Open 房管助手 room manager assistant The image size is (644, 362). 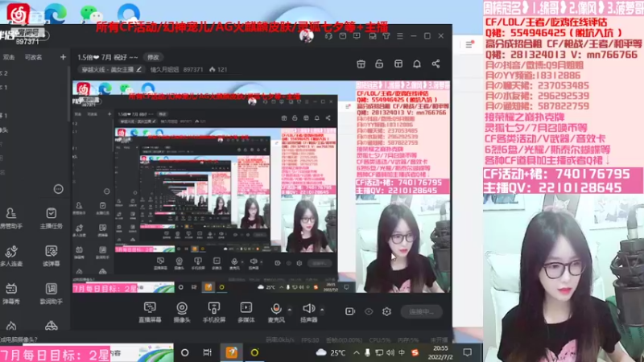point(11,218)
